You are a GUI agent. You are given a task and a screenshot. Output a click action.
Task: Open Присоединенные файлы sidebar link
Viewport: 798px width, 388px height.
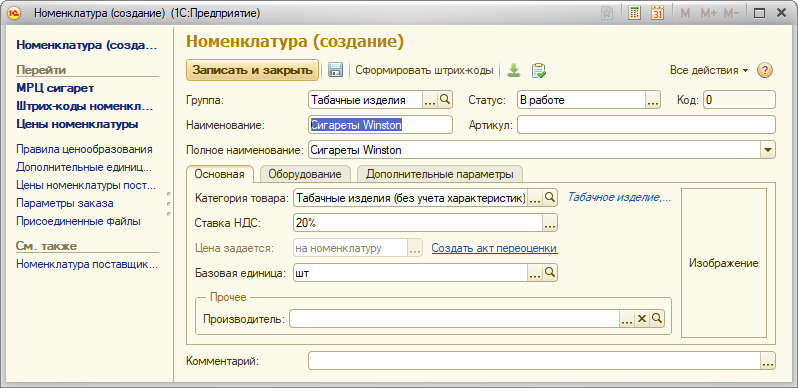point(78,221)
